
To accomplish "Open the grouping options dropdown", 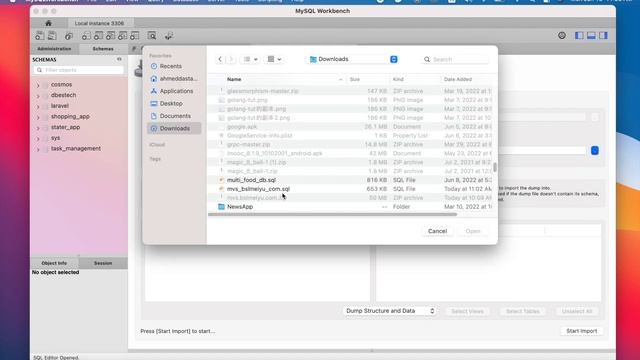I will point(274,59).
